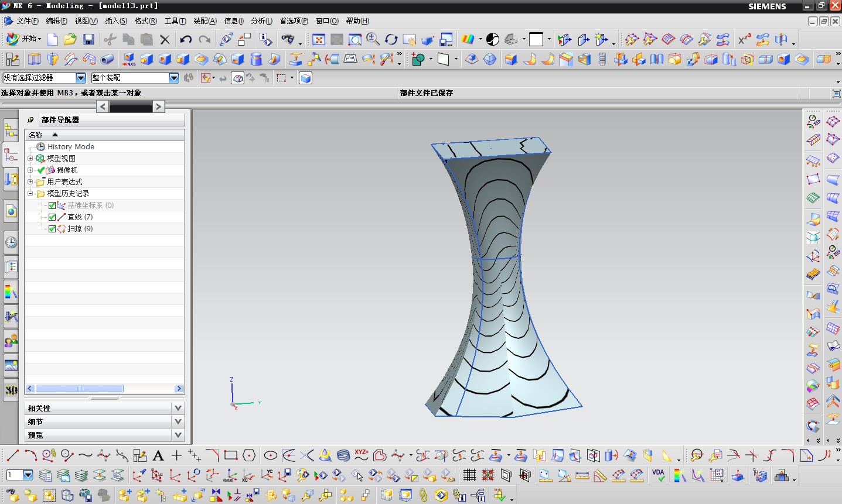Click the Fit view icon
Screen dimensions: 842x504
(319, 39)
